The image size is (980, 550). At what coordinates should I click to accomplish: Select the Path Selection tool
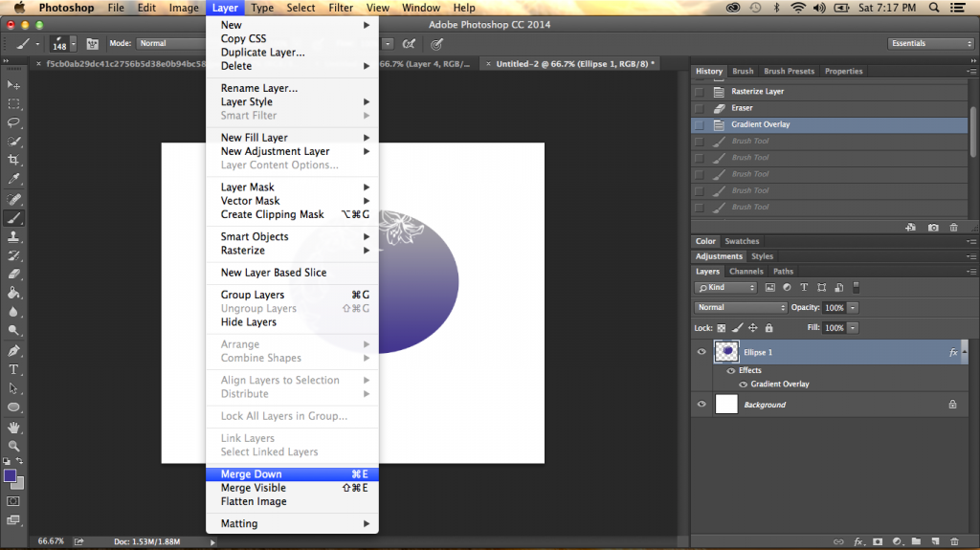tap(13, 388)
